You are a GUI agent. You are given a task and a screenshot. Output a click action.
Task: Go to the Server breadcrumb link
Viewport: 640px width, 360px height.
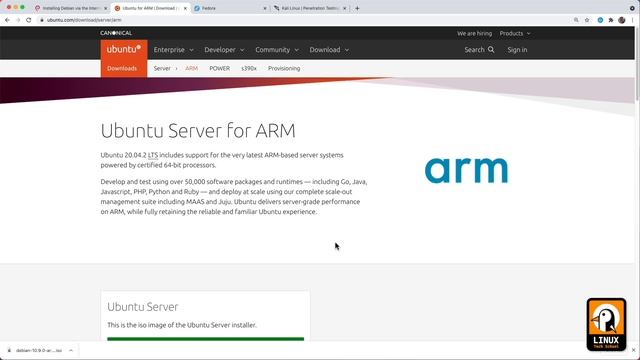162,69
